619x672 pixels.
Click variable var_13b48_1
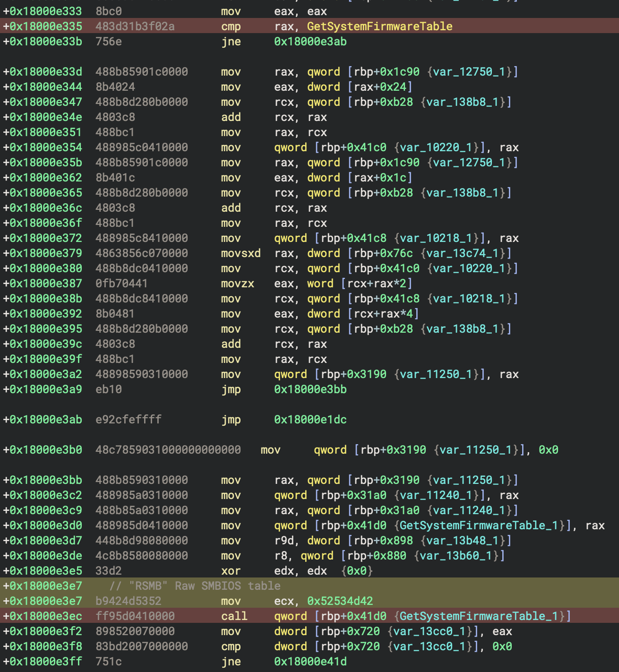462,540
